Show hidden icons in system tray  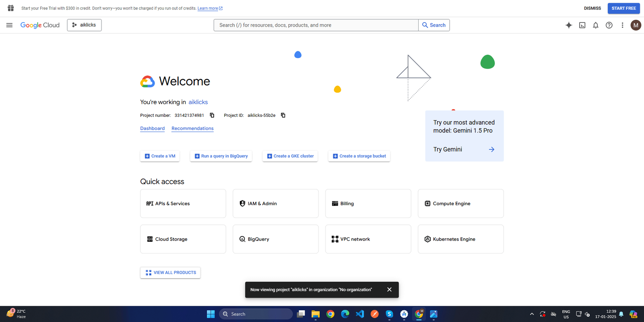(x=532, y=314)
